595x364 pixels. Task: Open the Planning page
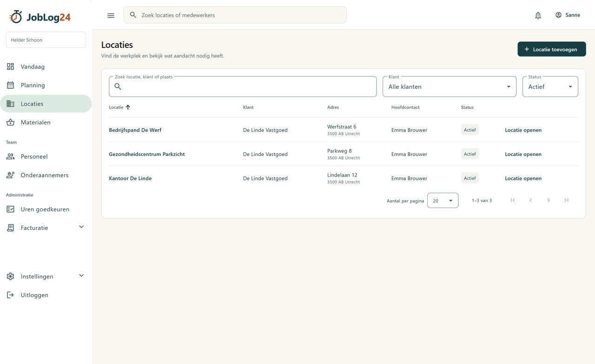(x=46, y=85)
